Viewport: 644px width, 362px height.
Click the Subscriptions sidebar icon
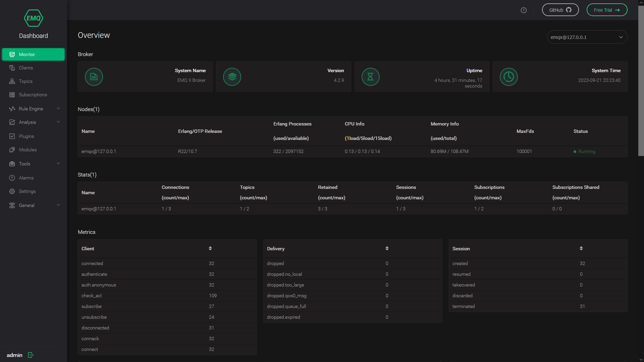(12, 95)
